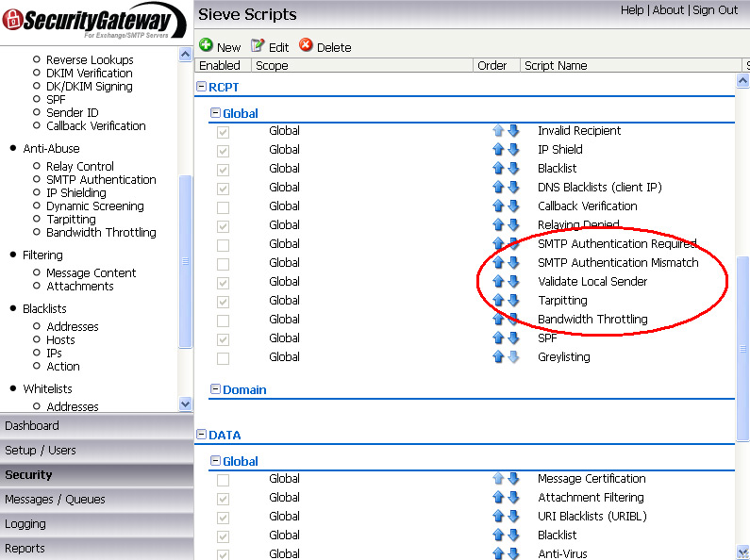The height and width of the screenshot is (560, 750).
Task: Collapse Global group under RCPT
Action: pos(216,113)
